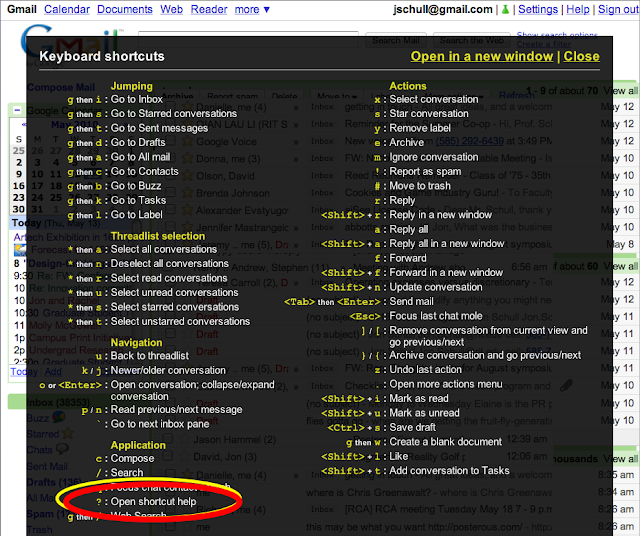Open Sent Mail label in sidebar
640x536 pixels.
47,466
